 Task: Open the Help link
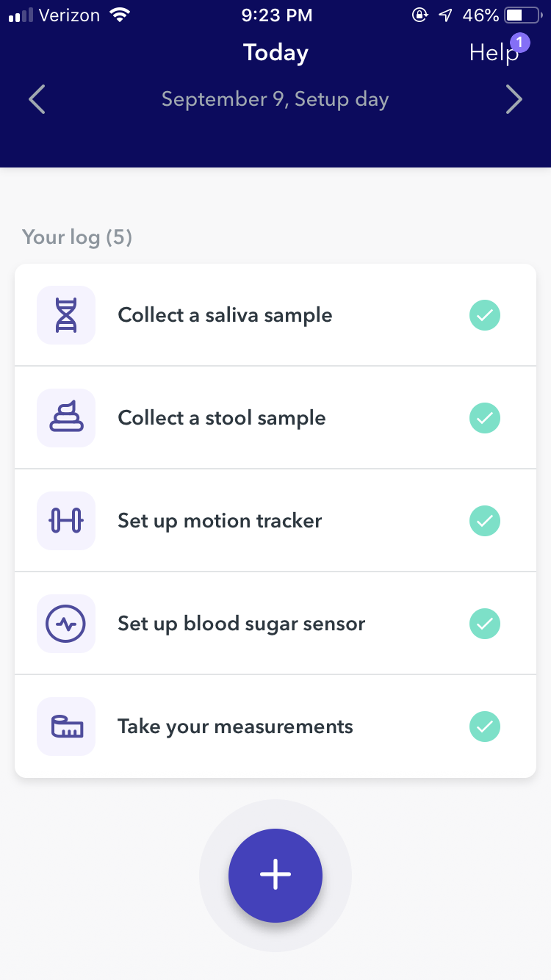pyautogui.click(x=491, y=54)
